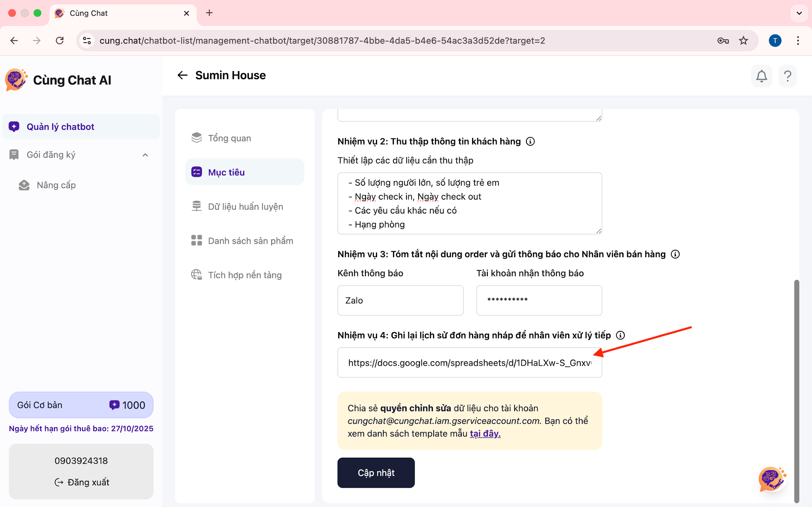Open site information icon in address bar

tap(87, 41)
